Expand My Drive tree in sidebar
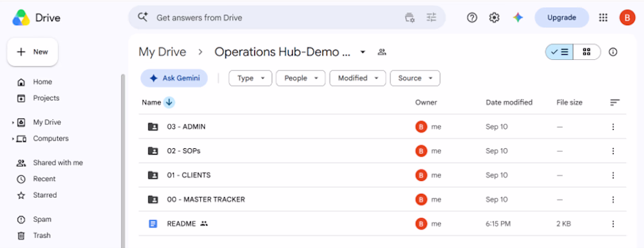644x248 pixels. pyautogui.click(x=13, y=122)
